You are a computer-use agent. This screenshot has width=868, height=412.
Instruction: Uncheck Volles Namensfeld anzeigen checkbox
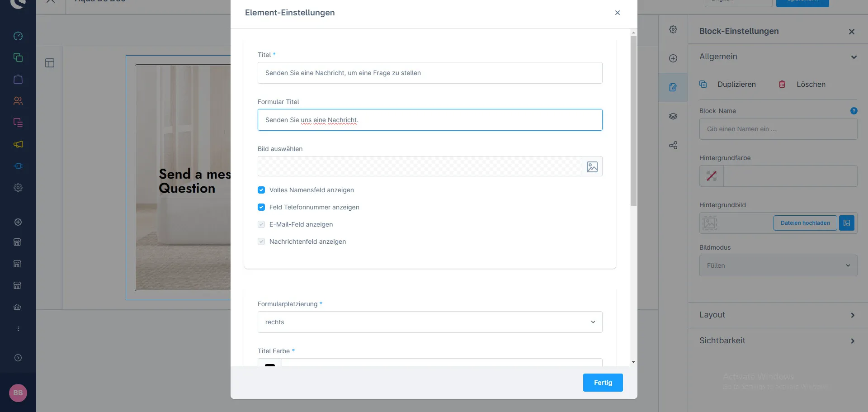pyautogui.click(x=261, y=190)
